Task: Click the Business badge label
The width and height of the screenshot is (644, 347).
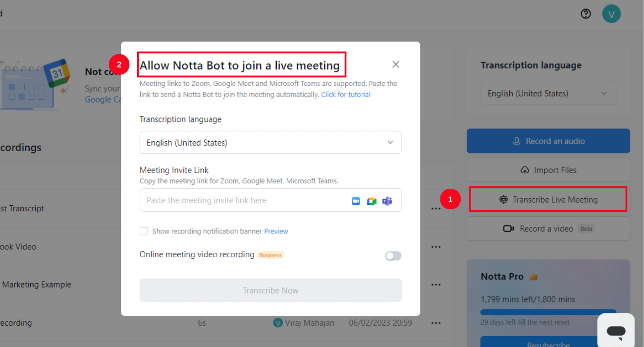Action: [x=270, y=255]
